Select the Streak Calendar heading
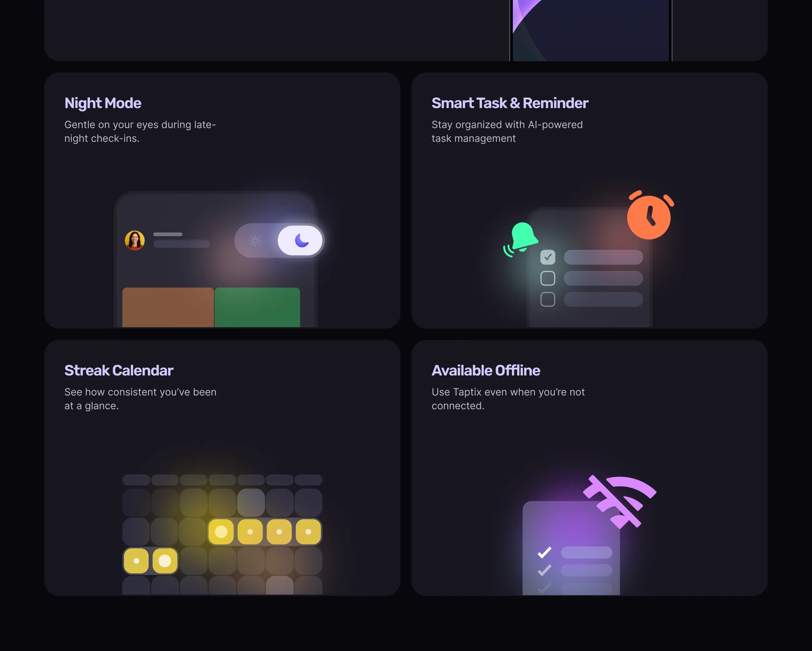Viewport: 812px width, 651px height. tap(119, 370)
